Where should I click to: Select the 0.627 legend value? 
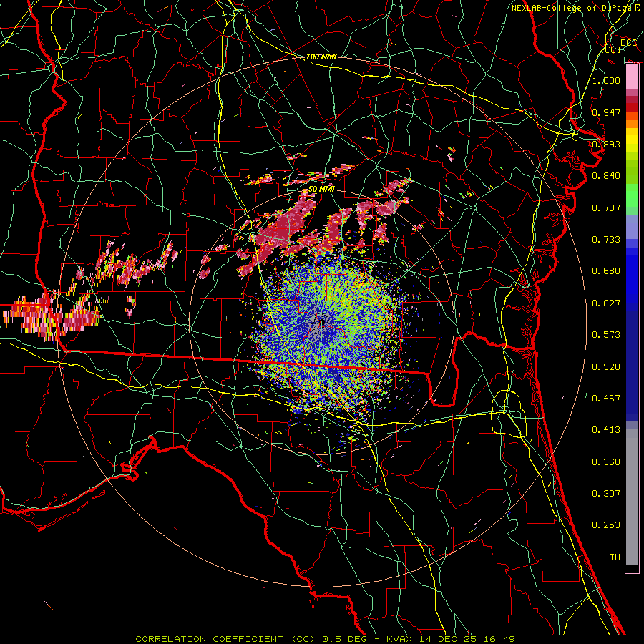[x=606, y=303]
